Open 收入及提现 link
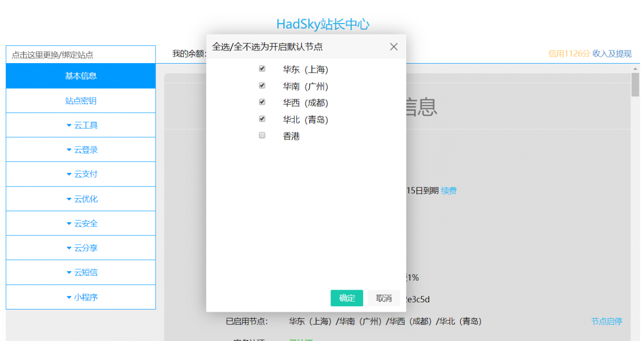Screen dimensions: 644x341 coord(612,54)
